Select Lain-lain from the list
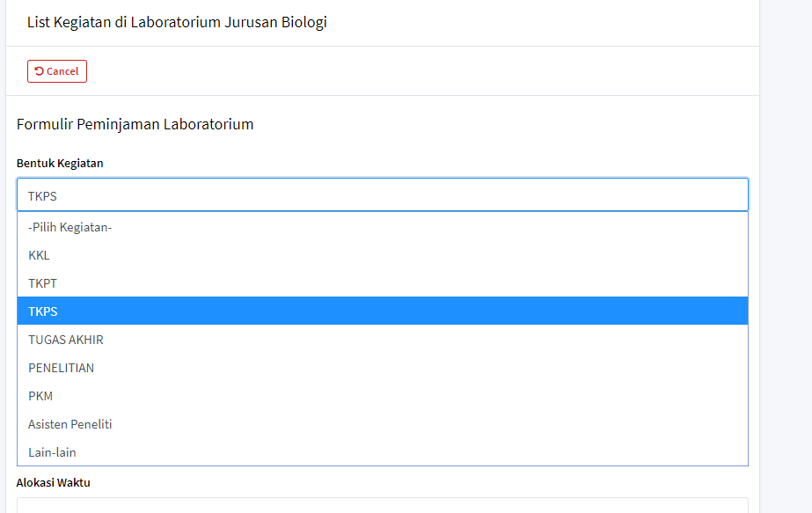Screen dimensions: 812x513 pos(53,452)
